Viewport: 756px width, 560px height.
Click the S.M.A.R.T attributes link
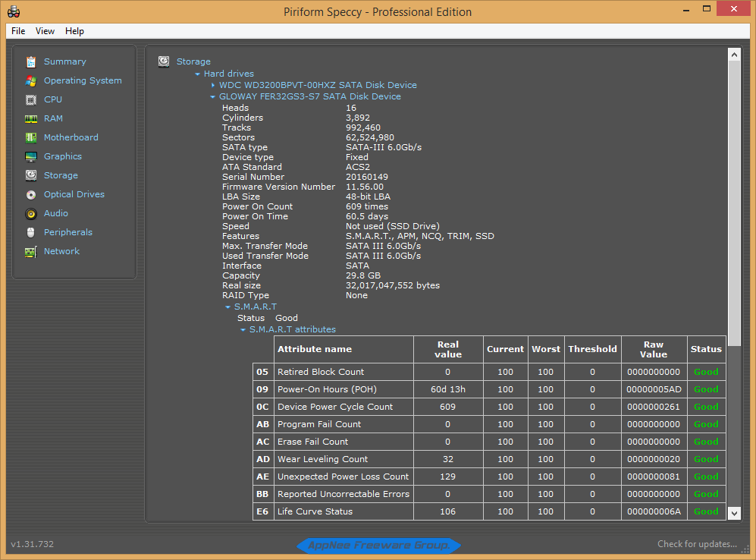pos(292,329)
